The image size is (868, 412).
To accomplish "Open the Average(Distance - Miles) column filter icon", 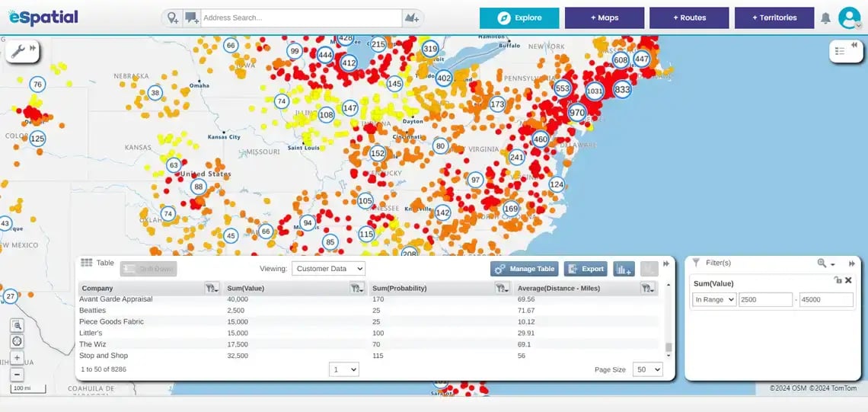I will pyautogui.click(x=646, y=288).
